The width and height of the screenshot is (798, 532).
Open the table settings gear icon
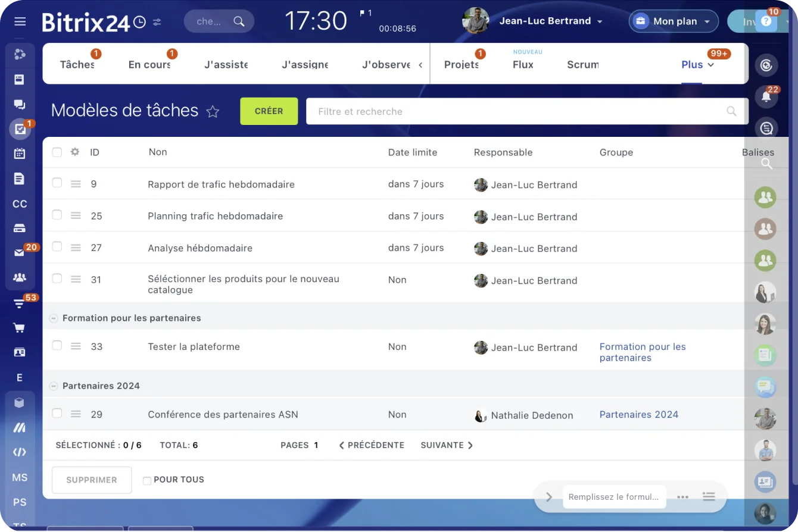pyautogui.click(x=74, y=152)
